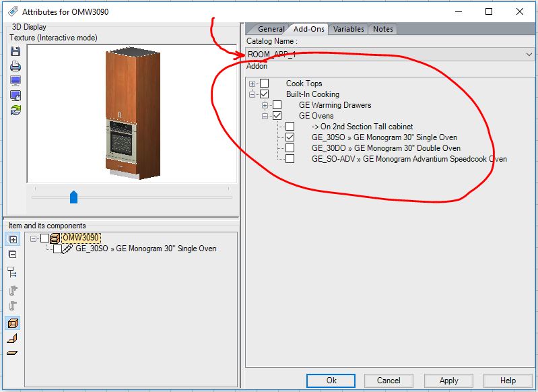
Task: Uncheck the GE Ovens checkbox
Action: tap(277, 116)
